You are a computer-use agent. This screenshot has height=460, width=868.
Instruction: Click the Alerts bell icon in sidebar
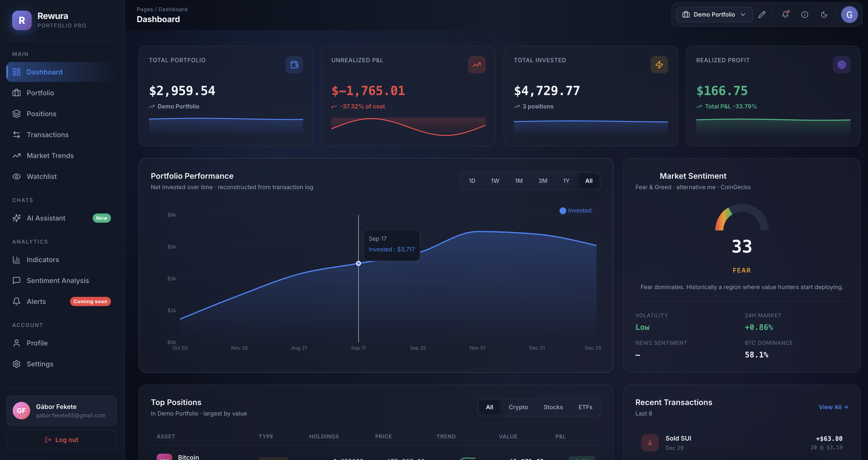click(17, 301)
